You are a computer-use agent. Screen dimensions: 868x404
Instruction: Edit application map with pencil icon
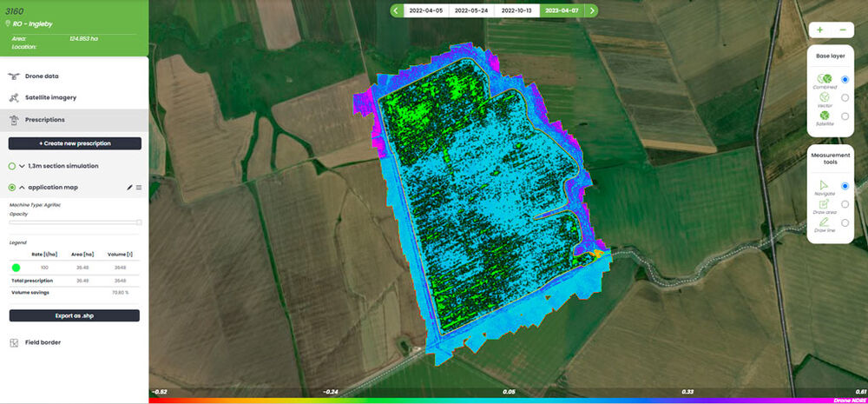129,188
